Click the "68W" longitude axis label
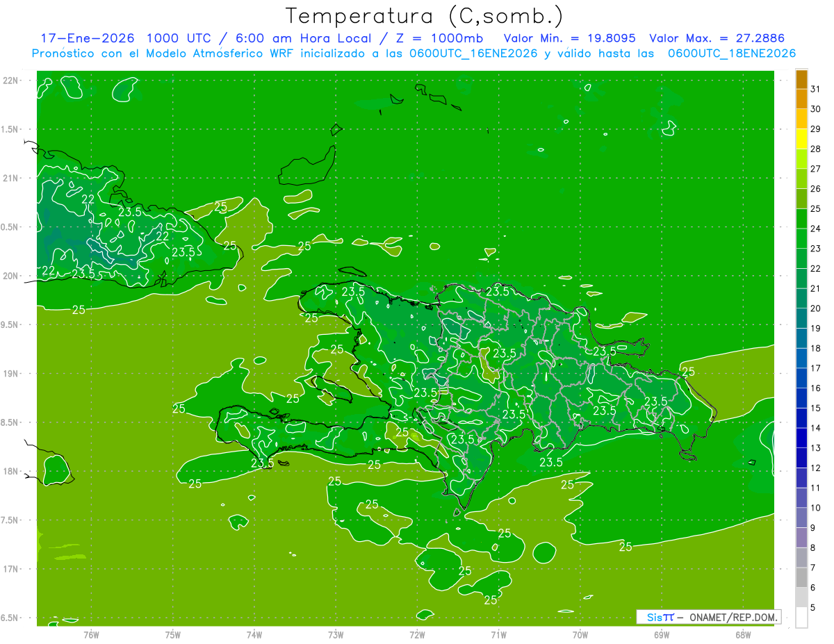This screenshot has height=644, width=834. pos(743,634)
